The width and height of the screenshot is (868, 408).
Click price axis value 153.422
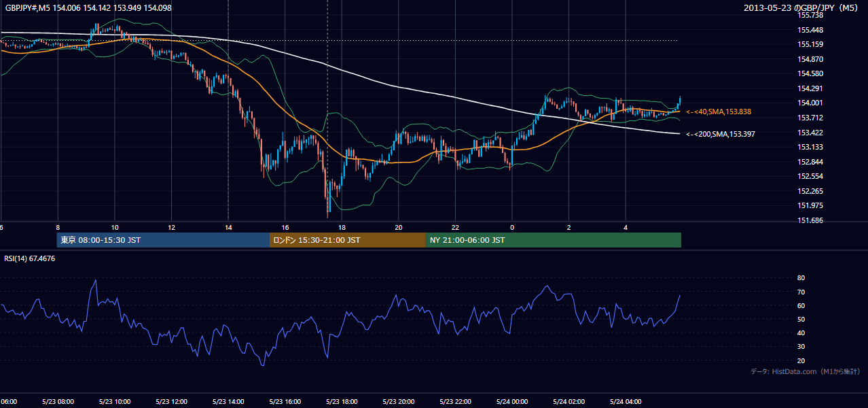pos(810,133)
